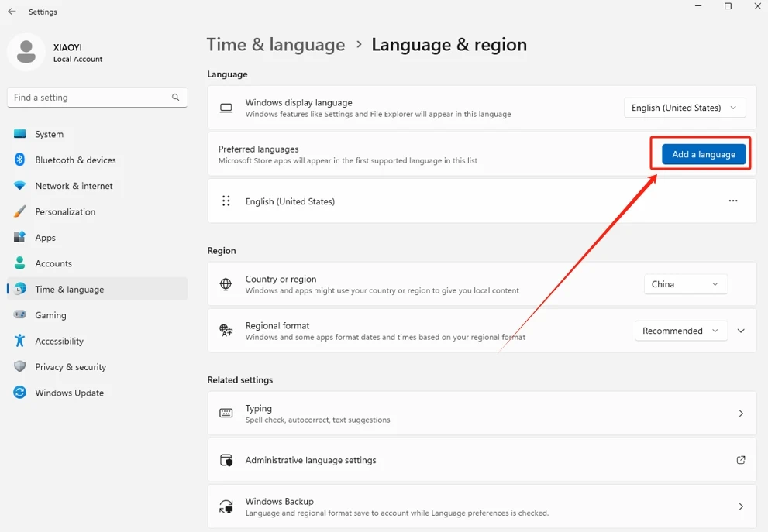Click the Accessibility figure icon
768x532 pixels.
[x=19, y=341]
